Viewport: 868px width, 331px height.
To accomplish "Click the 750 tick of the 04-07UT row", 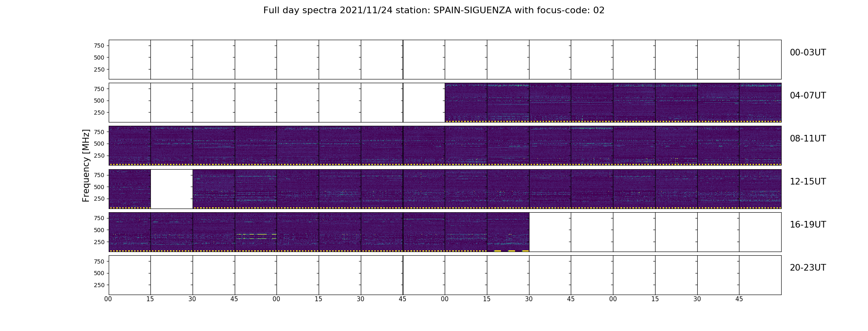I will [99, 89].
